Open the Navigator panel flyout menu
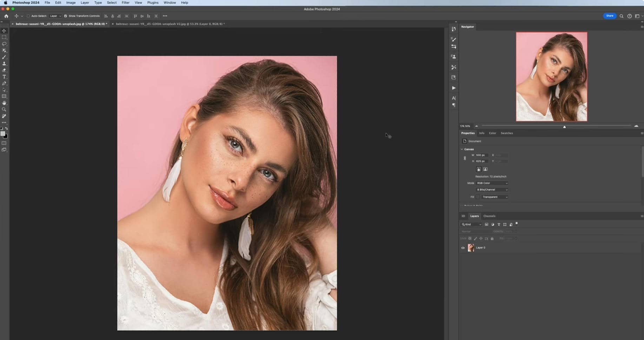 pyautogui.click(x=642, y=27)
